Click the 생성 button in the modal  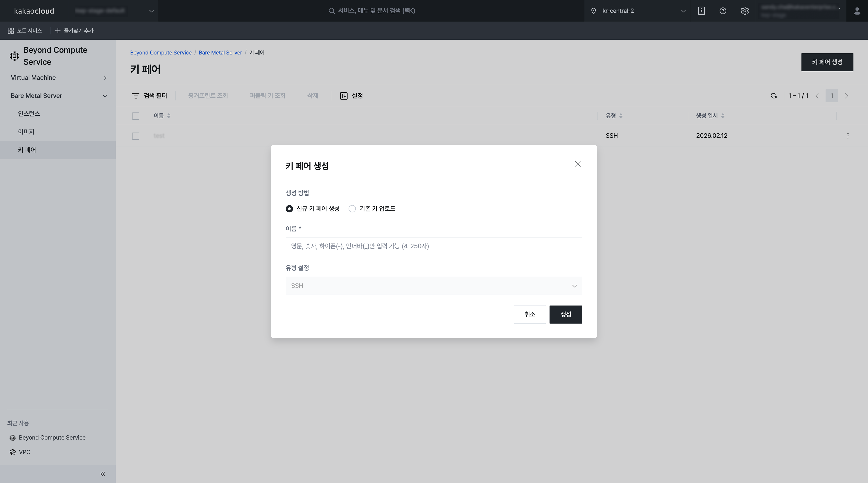click(x=565, y=314)
